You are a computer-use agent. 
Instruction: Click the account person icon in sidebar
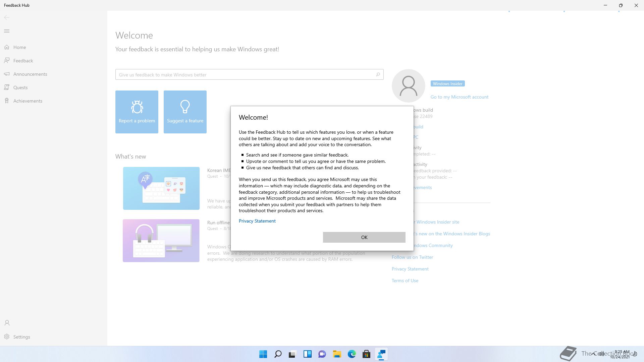pyautogui.click(x=7, y=323)
